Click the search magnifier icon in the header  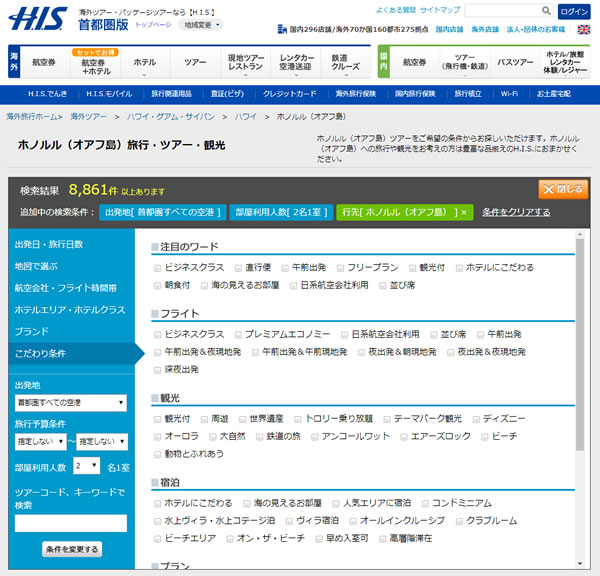pos(546,11)
